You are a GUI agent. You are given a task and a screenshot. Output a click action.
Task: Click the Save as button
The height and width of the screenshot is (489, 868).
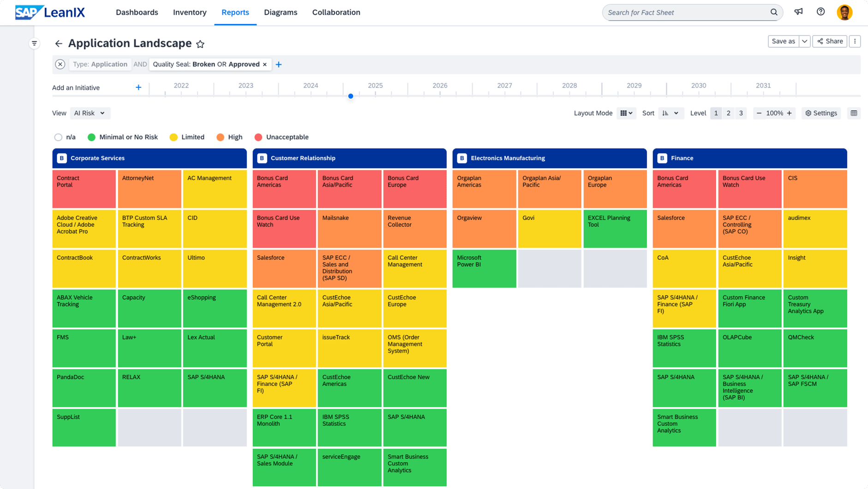coord(783,41)
